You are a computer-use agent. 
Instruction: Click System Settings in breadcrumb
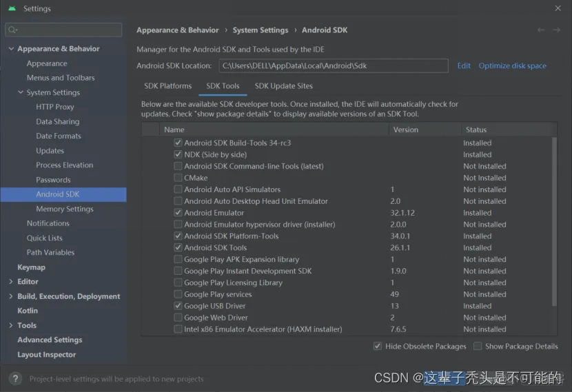click(261, 30)
